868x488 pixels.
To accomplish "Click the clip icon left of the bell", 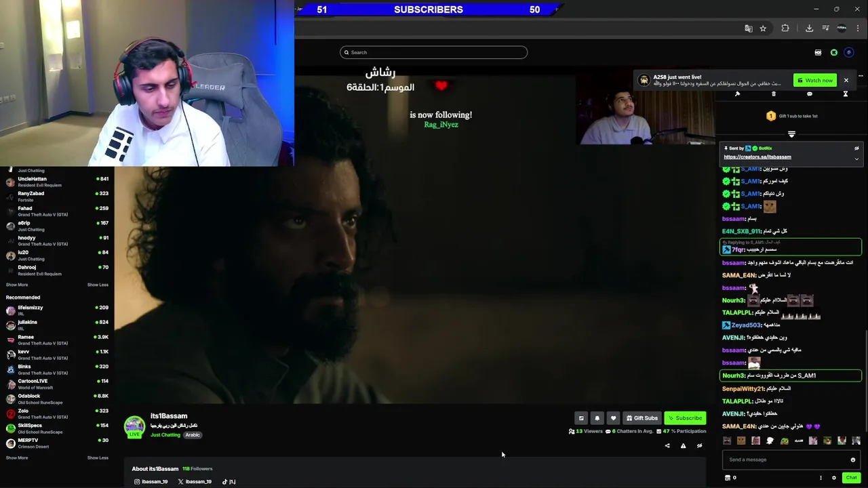I will coord(581,418).
